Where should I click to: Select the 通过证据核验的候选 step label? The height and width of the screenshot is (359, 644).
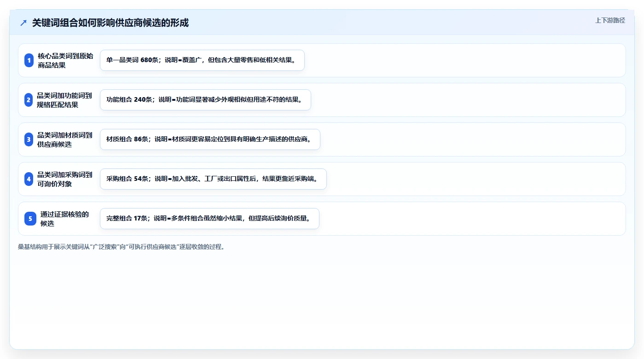tap(64, 219)
